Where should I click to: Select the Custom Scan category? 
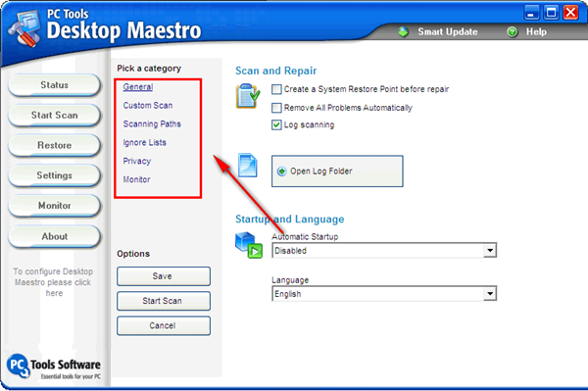pos(148,106)
